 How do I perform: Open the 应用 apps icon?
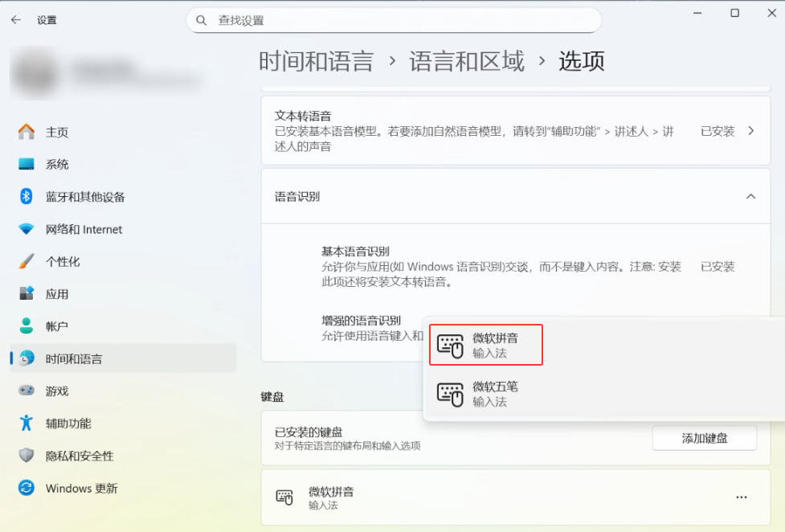pos(26,293)
